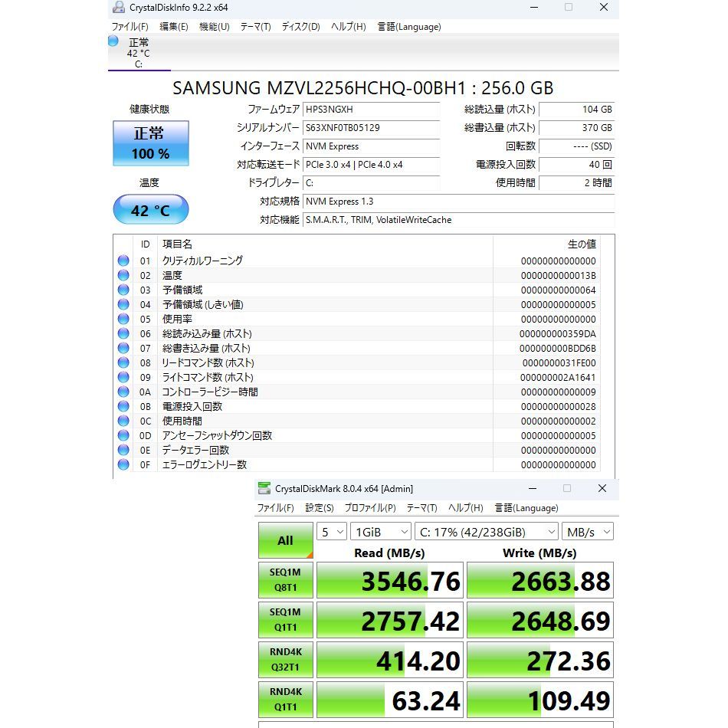Open test count dropdown showing 5
Viewport: 728px width, 728px height.
click(x=332, y=532)
